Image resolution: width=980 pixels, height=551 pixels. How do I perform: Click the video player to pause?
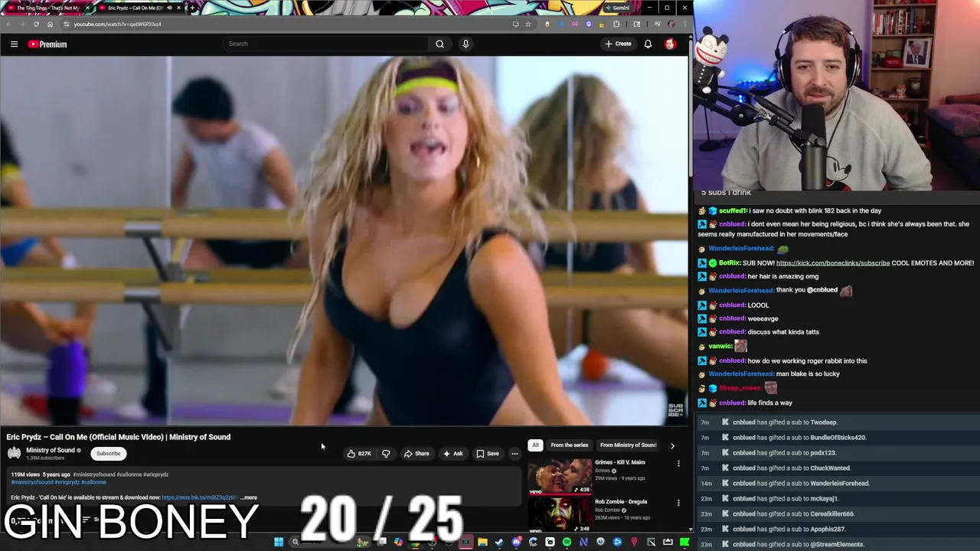point(344,240)
